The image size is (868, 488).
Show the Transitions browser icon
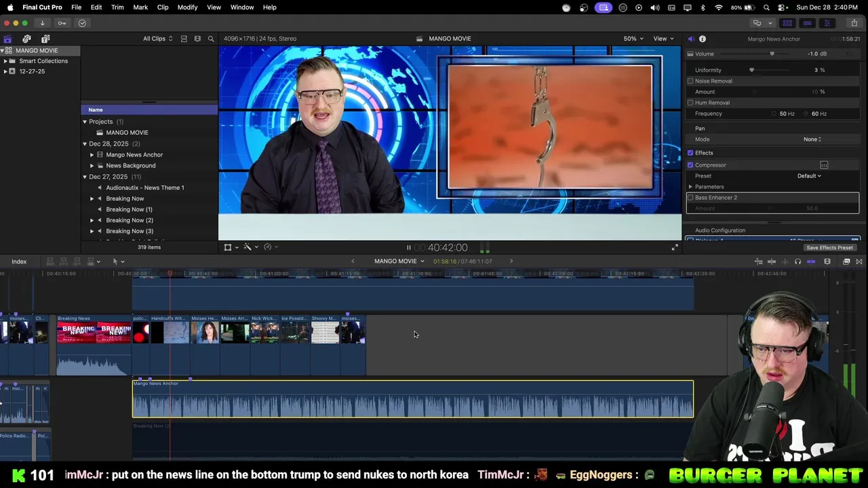[x=859, y=262]
